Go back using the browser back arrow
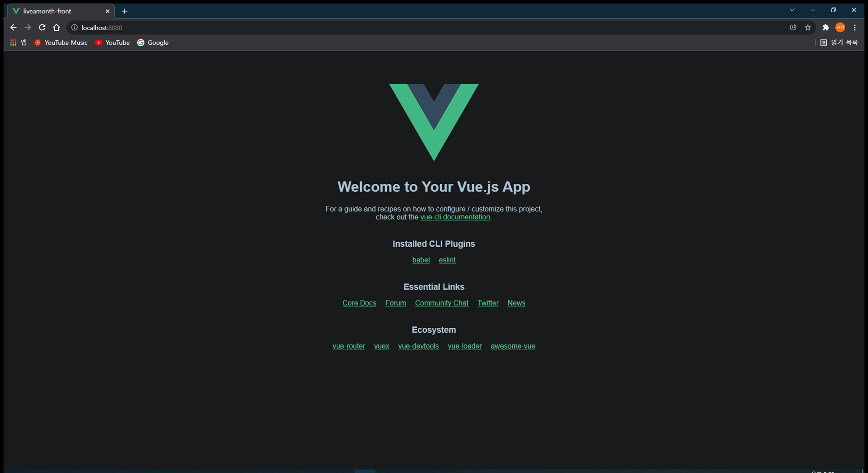Viewport: 868px width, 473px height. pyautogui.click(x=13, y=27)
